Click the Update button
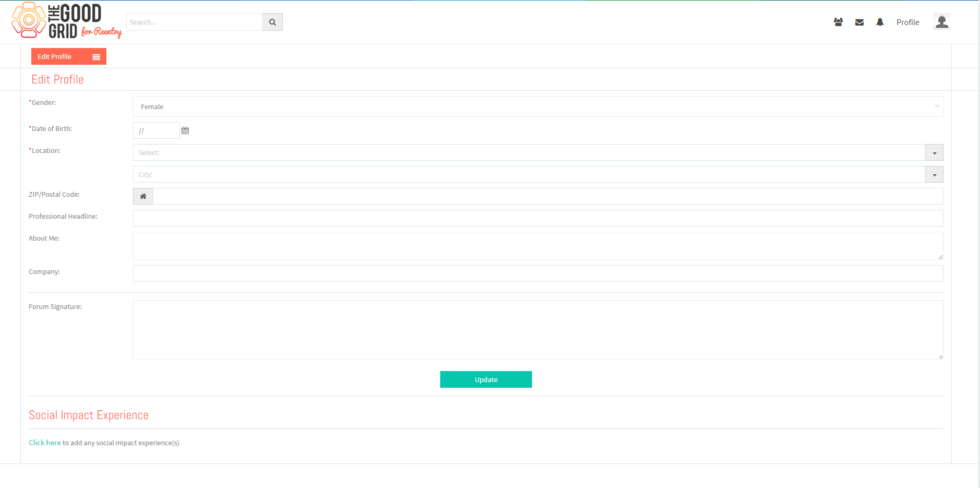The height and width of the screenshot is (488, 980). [486, 379]
